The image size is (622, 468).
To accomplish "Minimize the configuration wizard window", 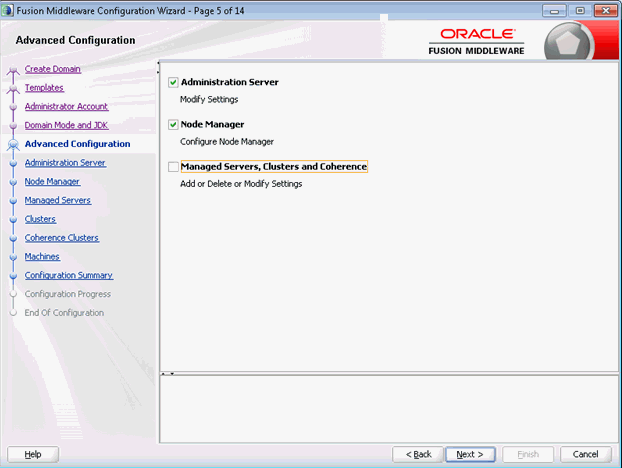I will coord(554,11).
